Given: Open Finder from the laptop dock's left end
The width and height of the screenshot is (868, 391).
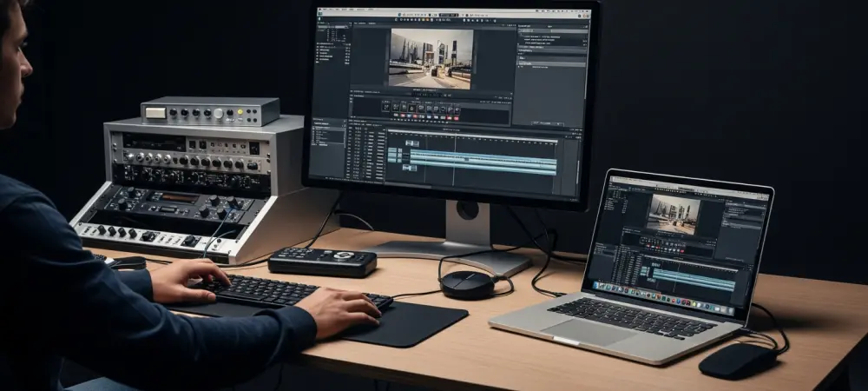Looking at the screenshot, I should pos(595,285).
